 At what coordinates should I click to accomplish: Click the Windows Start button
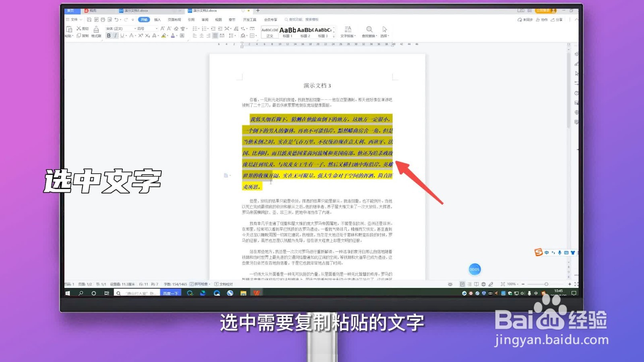68,293
